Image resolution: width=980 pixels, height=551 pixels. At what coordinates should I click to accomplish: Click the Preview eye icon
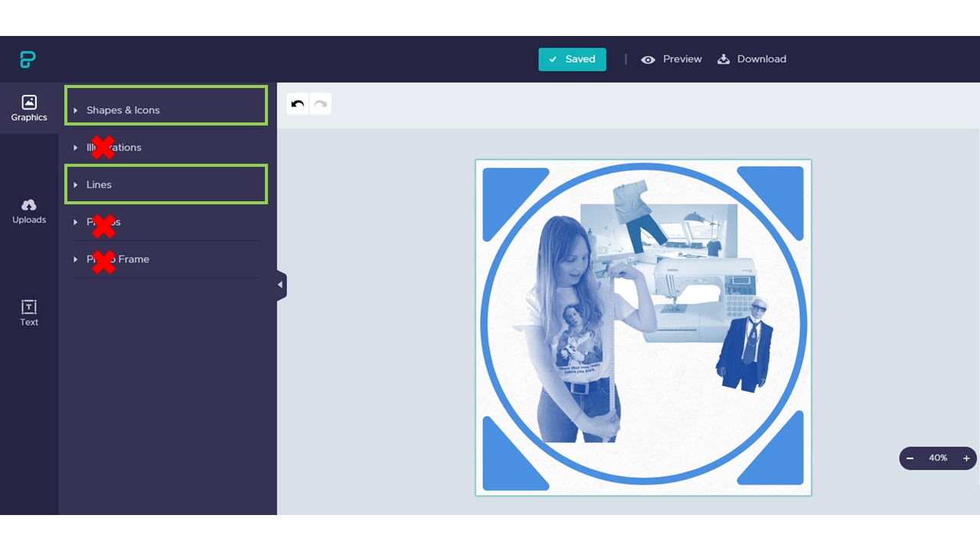[648, 60]
